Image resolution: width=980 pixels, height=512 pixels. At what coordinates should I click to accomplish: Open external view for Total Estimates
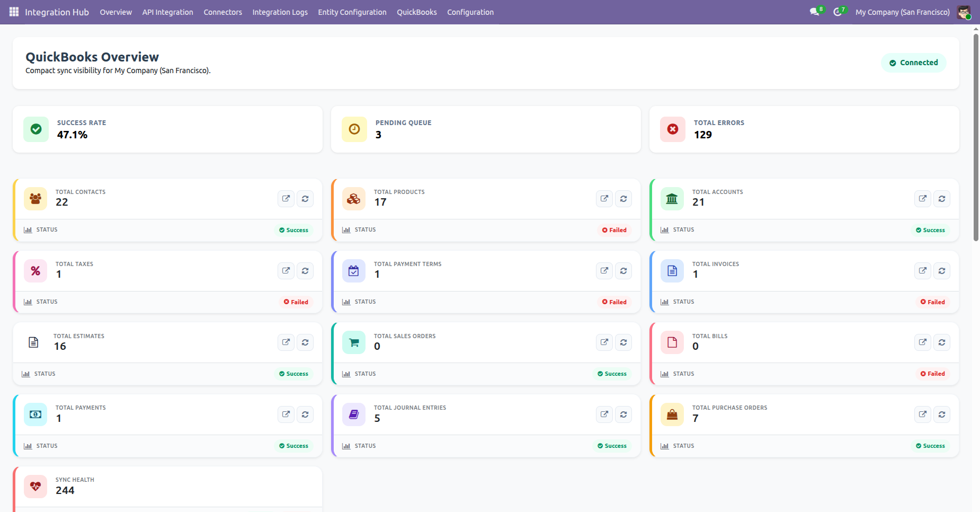tap(286, 342)
